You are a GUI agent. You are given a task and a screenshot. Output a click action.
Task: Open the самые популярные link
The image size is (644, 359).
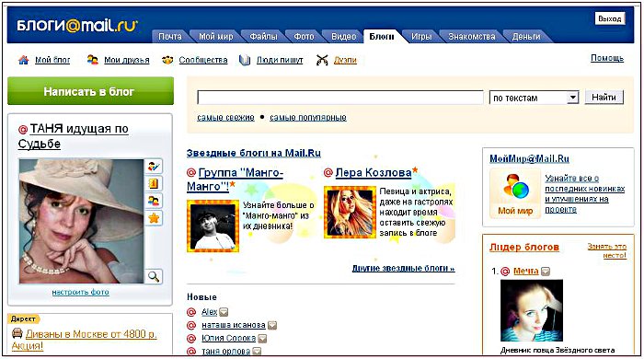308,118
